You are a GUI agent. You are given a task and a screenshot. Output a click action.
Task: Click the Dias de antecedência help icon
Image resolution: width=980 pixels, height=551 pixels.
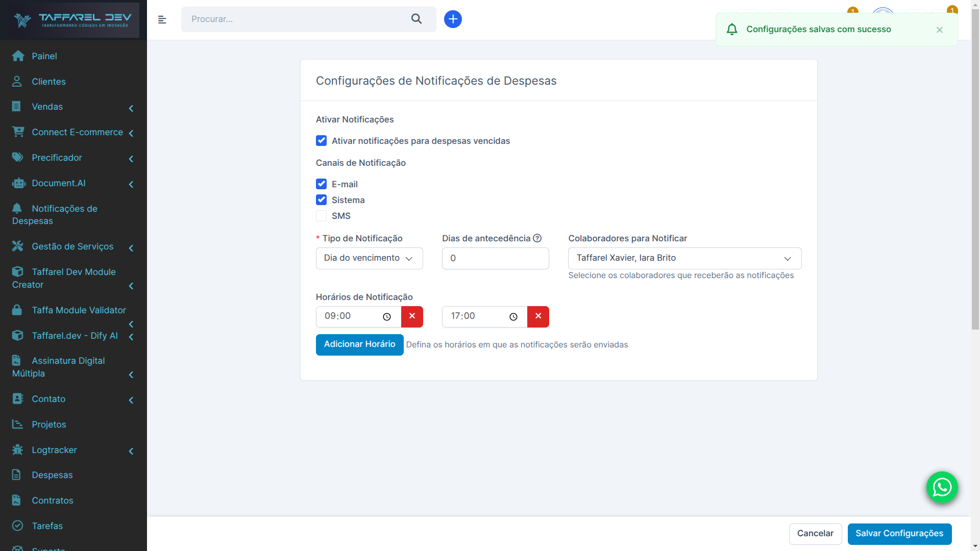(537, 238)
